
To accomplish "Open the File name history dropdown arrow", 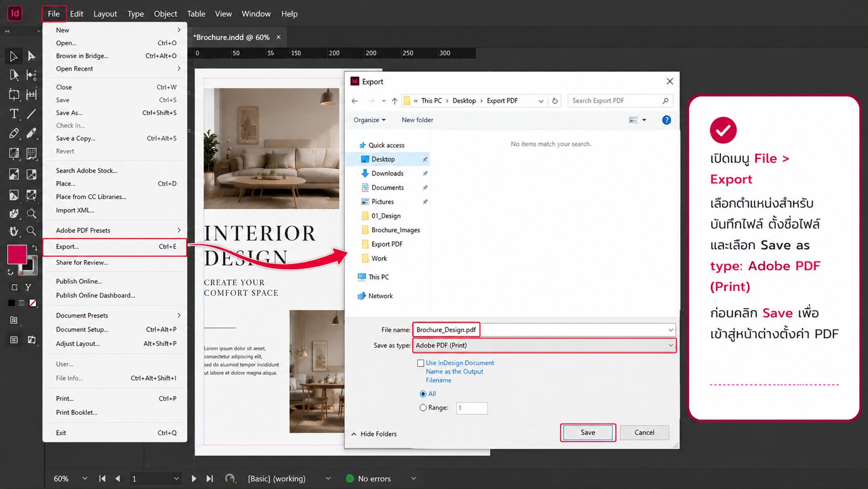I will pyautogui.click(x=671, y=330).
